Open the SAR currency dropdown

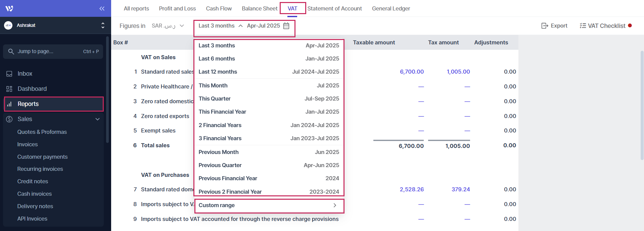pyautogui.click(x=168, y=26)
